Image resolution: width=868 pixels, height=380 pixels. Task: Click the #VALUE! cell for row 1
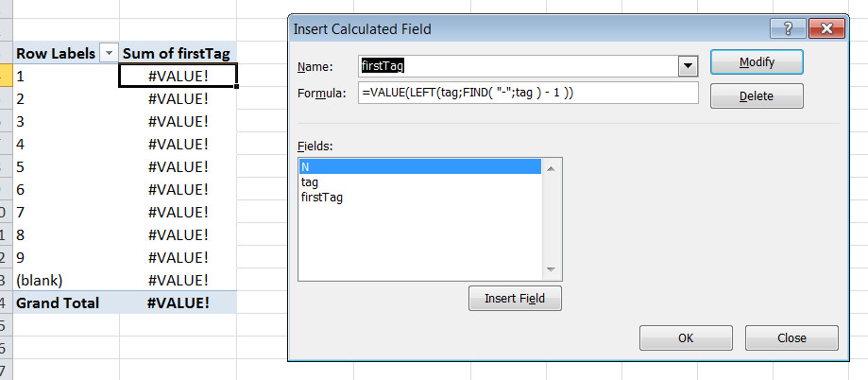pyautogui.click(x=178, y=76)
